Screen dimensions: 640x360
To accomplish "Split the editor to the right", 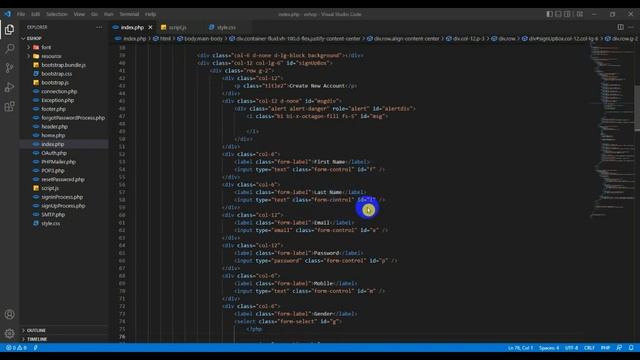I will [x=620, y=27].
